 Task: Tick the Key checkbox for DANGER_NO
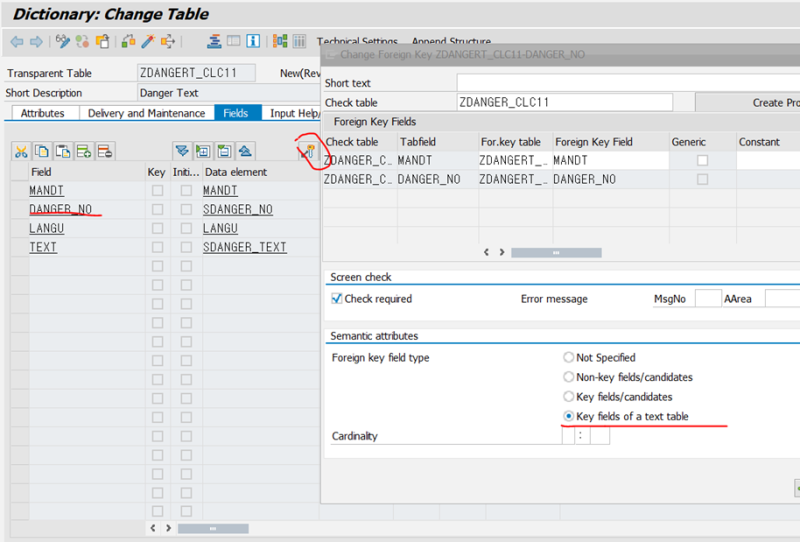tap(158, 209)
